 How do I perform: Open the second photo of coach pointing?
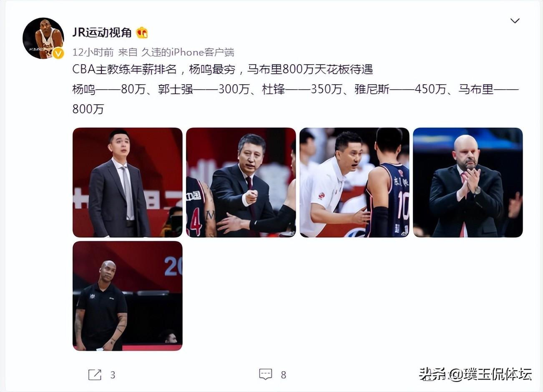(x=241, y=182)
